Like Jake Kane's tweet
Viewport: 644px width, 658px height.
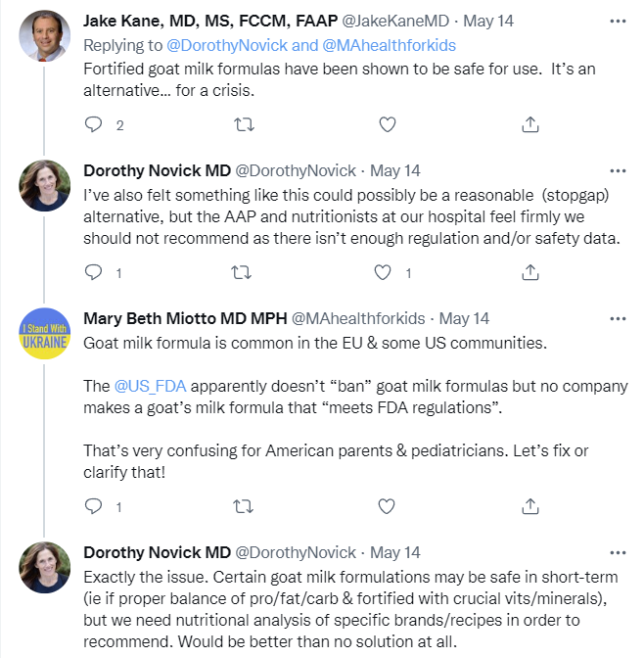[387, 124]
